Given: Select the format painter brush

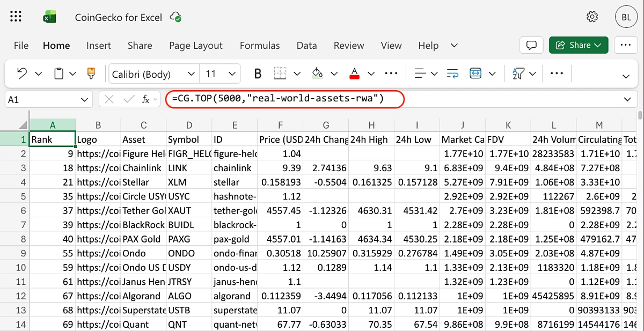Looking at the screenshot, I should tap(91, 73).
